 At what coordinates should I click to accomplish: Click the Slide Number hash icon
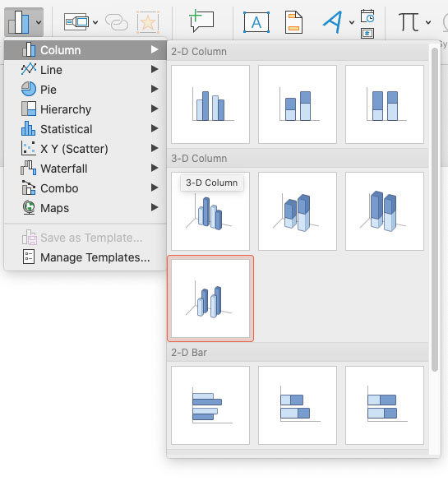367,33
